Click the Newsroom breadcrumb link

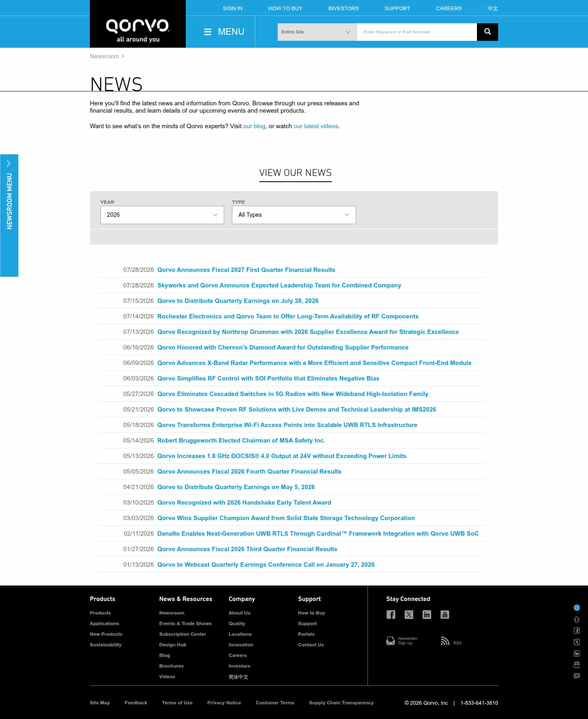point(105,56)
